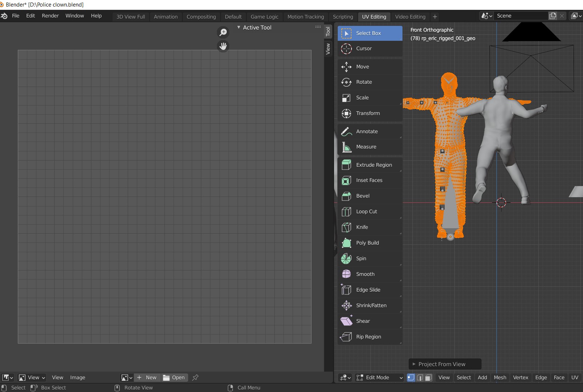The height and width of the screenshot is (392, 583).
Task: Open the Edit Mode dropdown
Action: pyautogui.click(x=380, y=377)
